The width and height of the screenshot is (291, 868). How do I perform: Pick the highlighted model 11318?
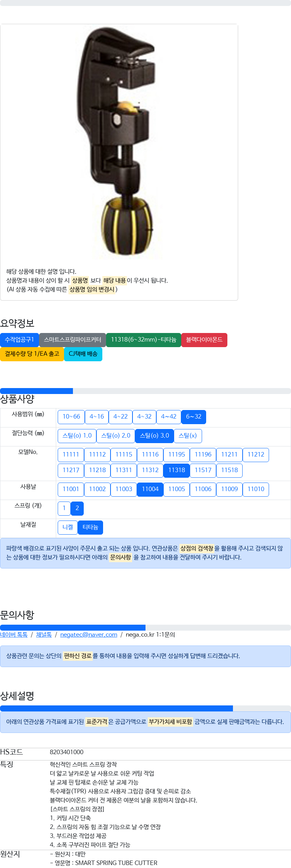(176, 470)
